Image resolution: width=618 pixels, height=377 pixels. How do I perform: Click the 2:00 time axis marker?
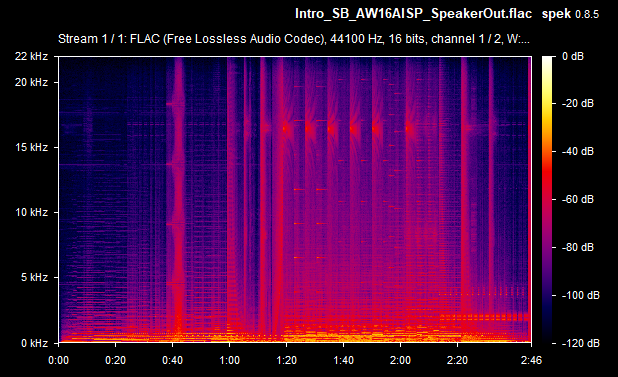pyautogui.click(x=400, y=360)
